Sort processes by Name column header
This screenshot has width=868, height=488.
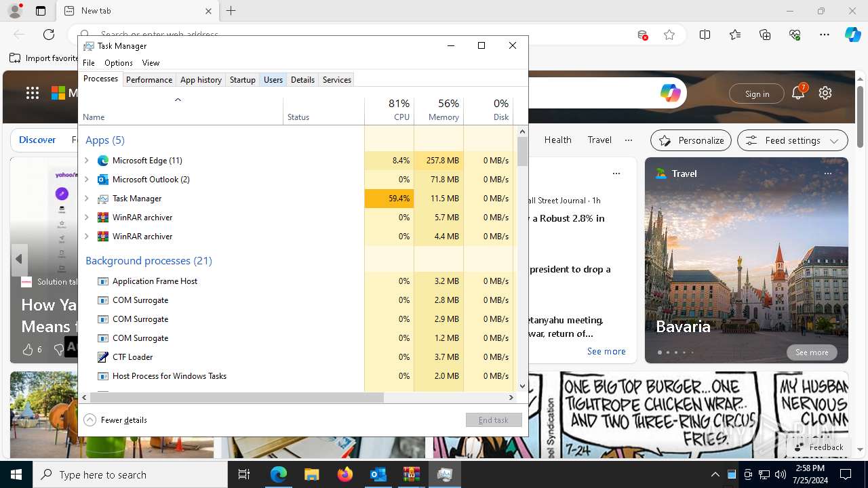click(x=181, y=110)
